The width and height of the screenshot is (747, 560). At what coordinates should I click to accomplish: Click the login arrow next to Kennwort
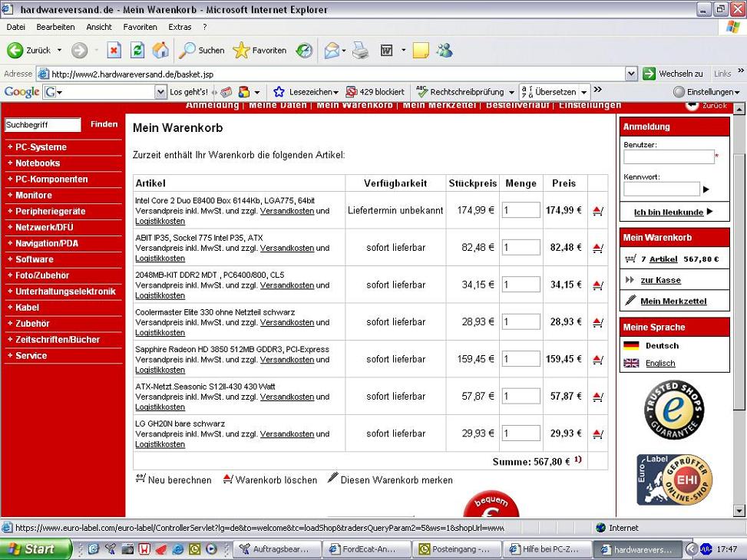706,189
